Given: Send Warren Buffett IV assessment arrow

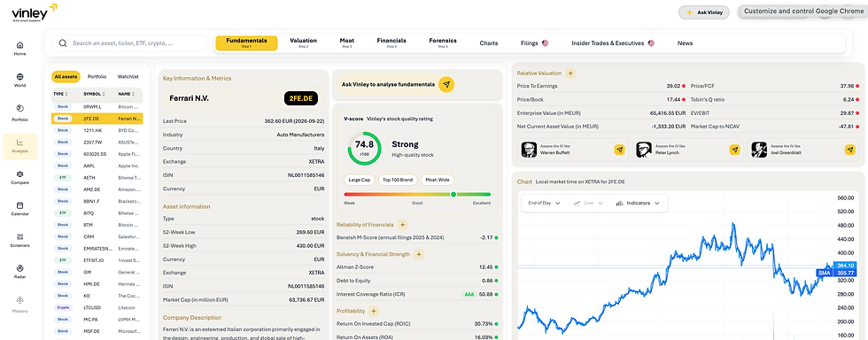Looking at the screenshot, I should click(x=619, y=150).
